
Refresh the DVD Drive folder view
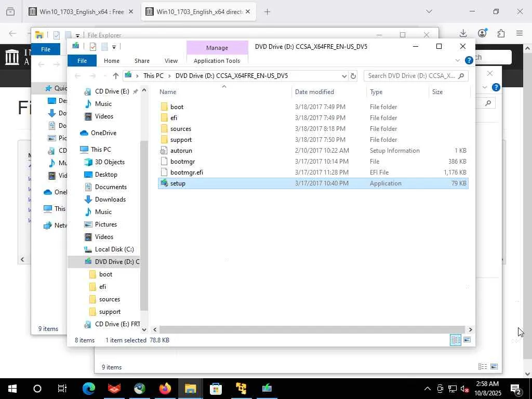(353, 76)
